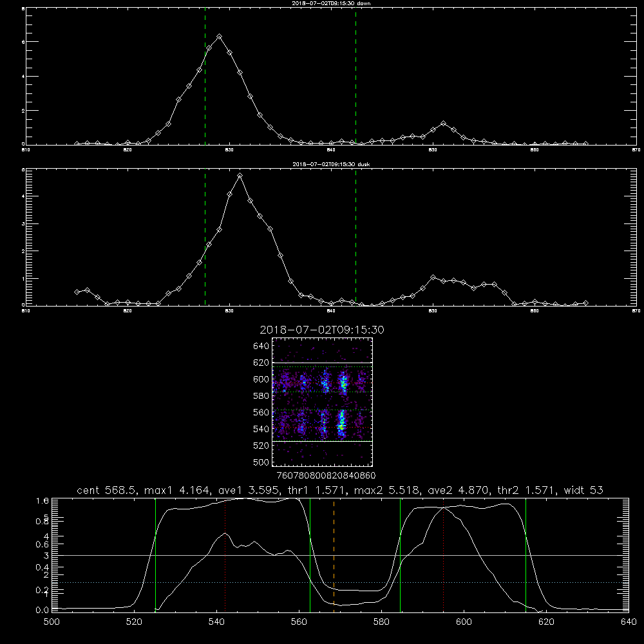Click the "760780800820840860" x-axis label under the heatmap
The image size is (644, 644).
pos(326,475)
